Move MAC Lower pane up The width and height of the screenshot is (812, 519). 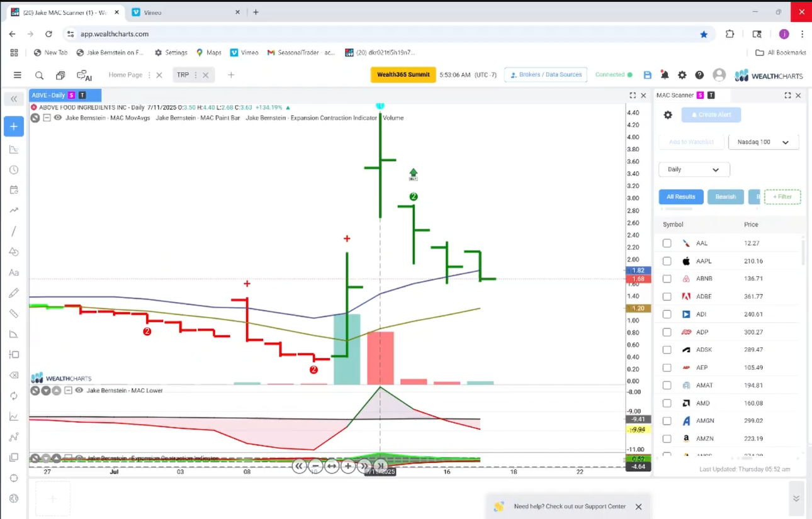(57, 391)
